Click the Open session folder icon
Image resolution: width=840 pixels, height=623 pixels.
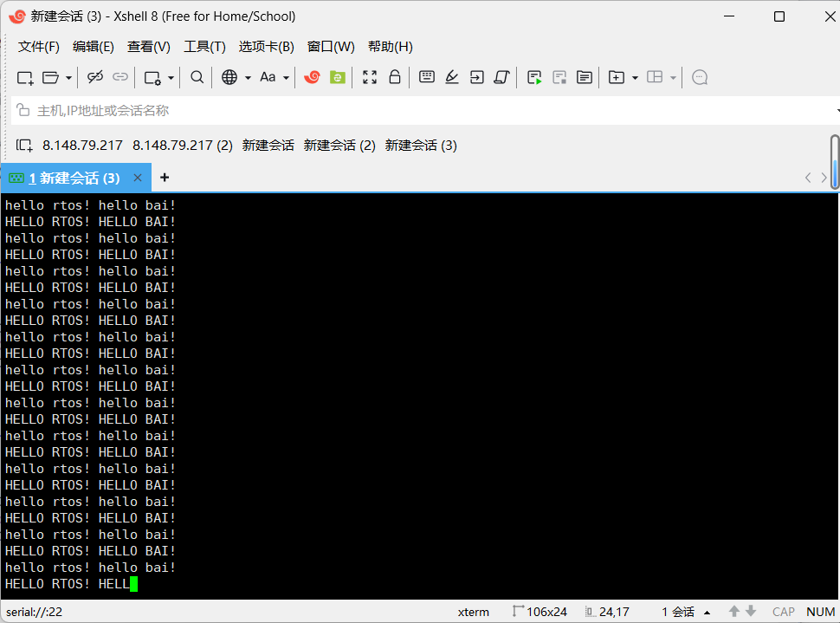(50, 78)
